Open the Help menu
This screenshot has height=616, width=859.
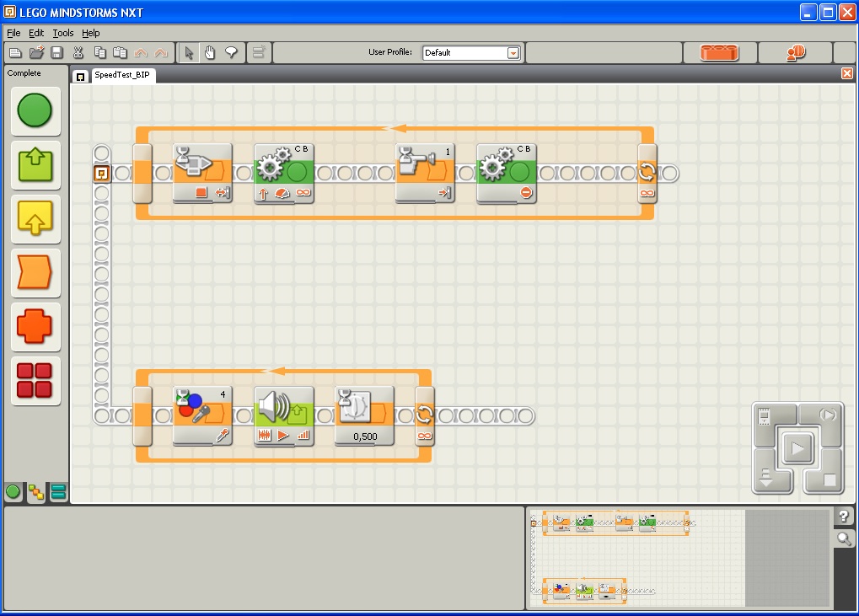point(91,33)
